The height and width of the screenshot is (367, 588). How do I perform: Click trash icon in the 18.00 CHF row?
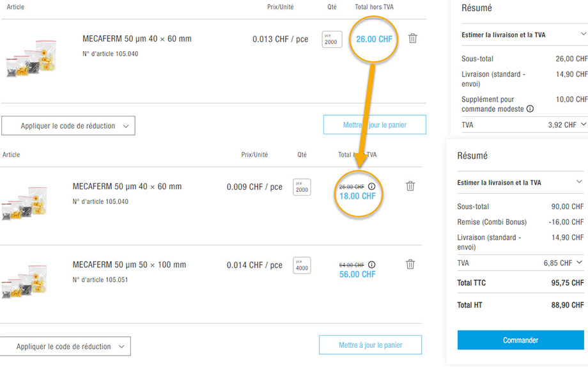point(410,186)
